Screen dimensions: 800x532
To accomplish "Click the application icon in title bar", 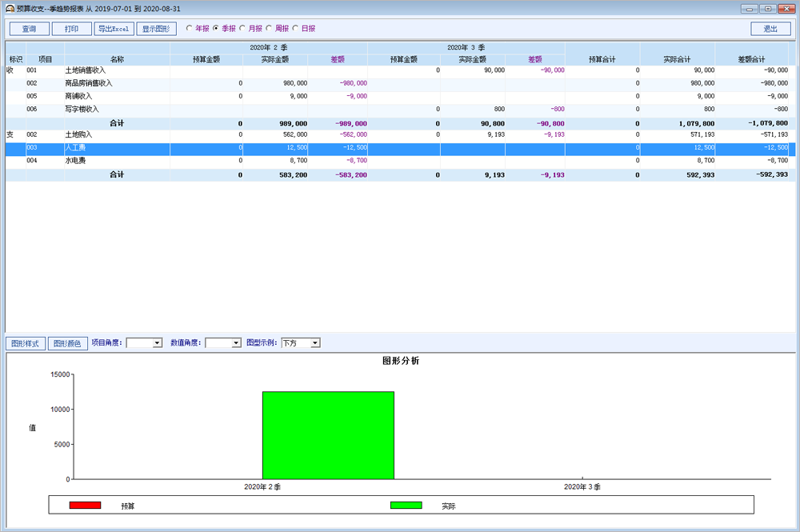I will pyautogui.click(x=10, y=9).
